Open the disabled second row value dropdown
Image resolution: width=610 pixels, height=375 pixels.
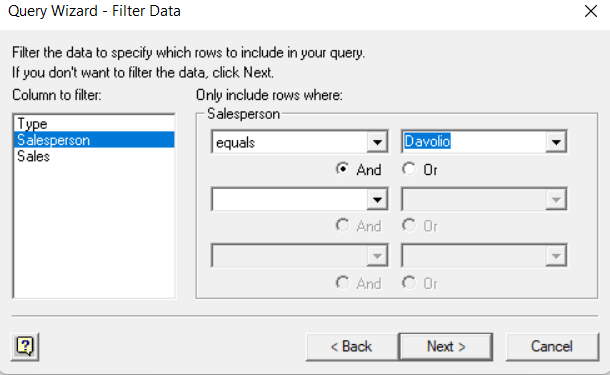(x=556, y=200)
